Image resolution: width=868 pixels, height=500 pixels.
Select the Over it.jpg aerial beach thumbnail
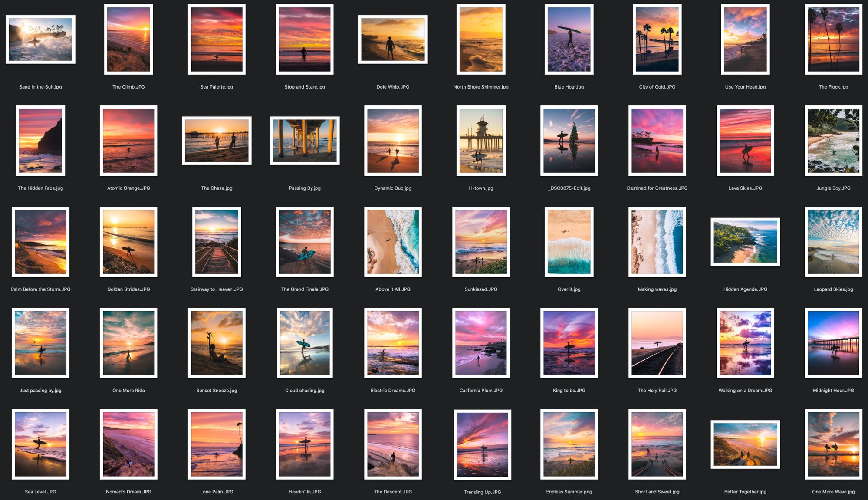(x=569, y=242)
